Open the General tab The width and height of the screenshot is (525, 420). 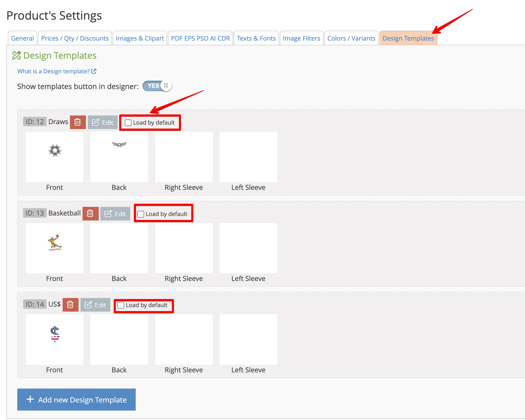[23, 38]
